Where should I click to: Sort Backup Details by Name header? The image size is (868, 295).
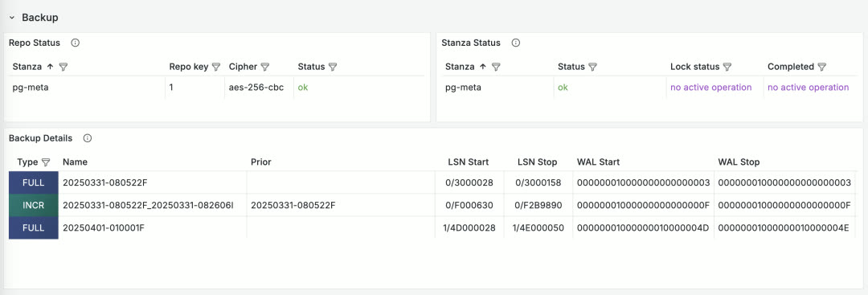pyautogui.click(x=76, y=162)
